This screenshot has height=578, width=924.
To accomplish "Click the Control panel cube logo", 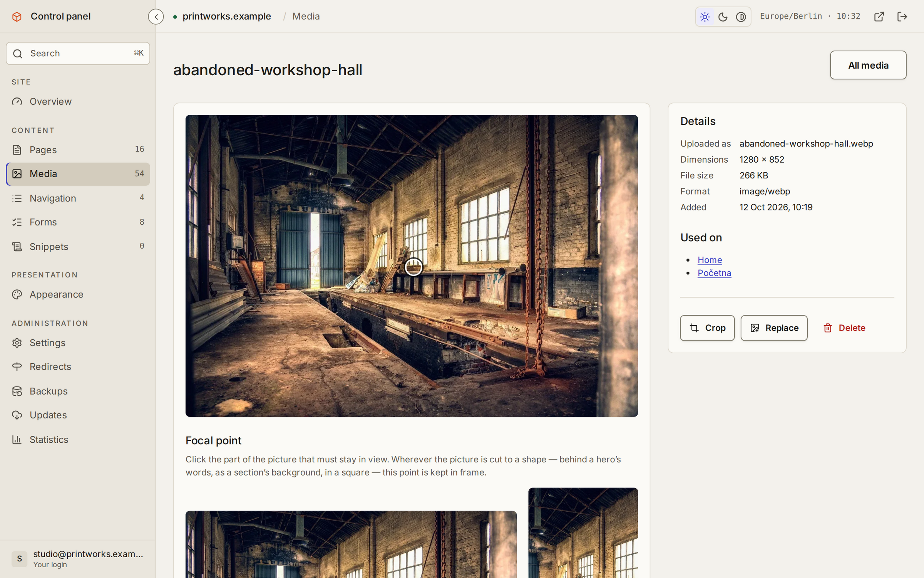I will [x=17, y=17].
